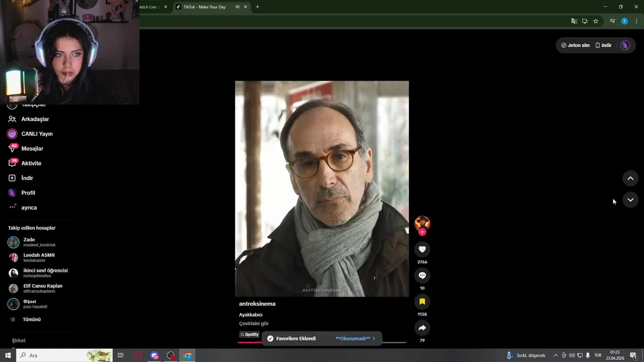Viewport: 644px width, 362px height.
Task: Click the Arkadaşlar people icon
Action: tap(12, 119)
